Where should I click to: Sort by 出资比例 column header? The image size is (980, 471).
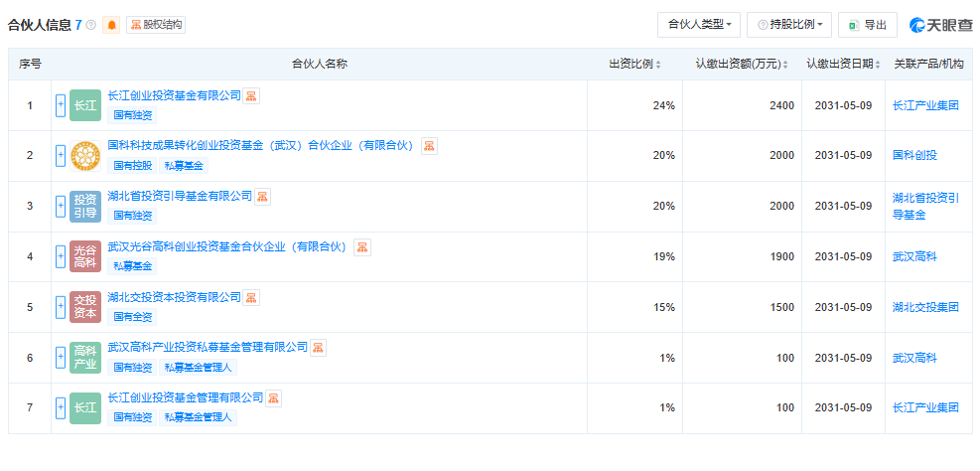635,64
